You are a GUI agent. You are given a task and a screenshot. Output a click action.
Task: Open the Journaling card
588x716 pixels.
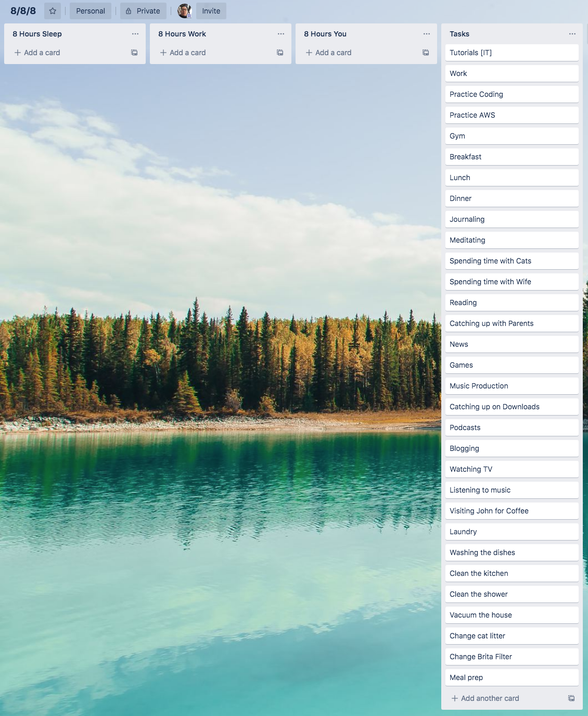point(512,219)
